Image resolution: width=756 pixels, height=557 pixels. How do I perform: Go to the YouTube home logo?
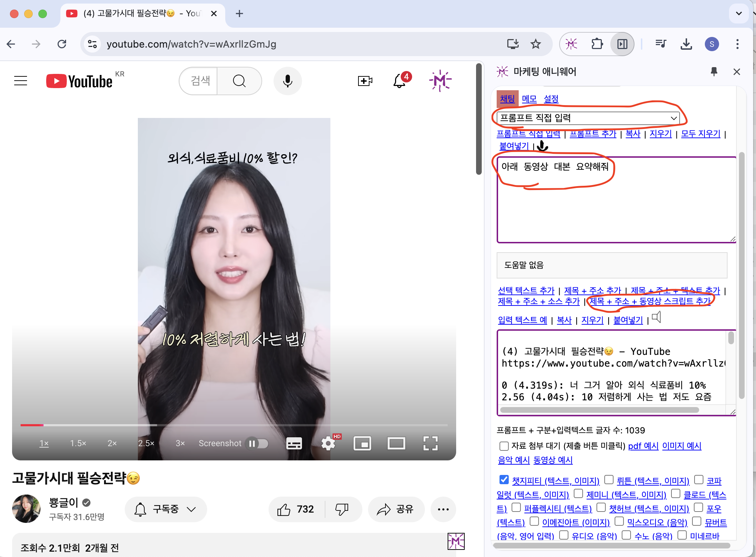(x=80, y=81)
